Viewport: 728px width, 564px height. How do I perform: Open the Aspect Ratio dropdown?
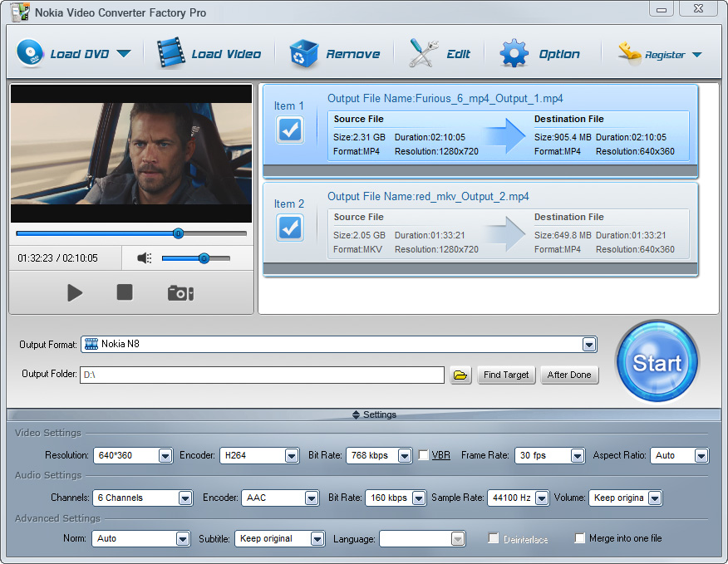[x=701, y=456]
